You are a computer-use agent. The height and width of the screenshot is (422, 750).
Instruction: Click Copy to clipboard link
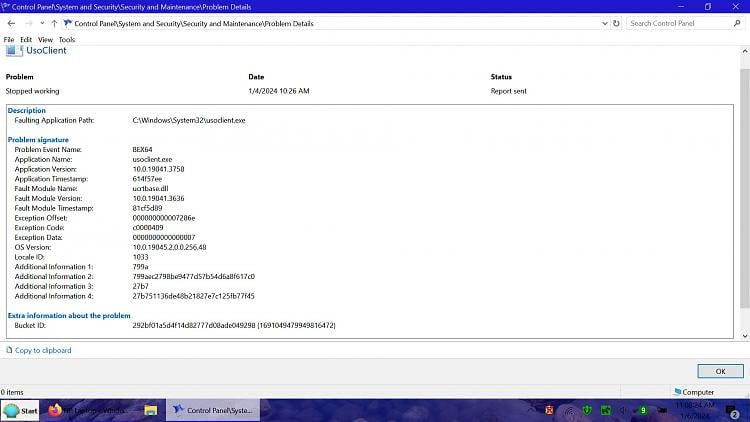click(x=43, y=350)
